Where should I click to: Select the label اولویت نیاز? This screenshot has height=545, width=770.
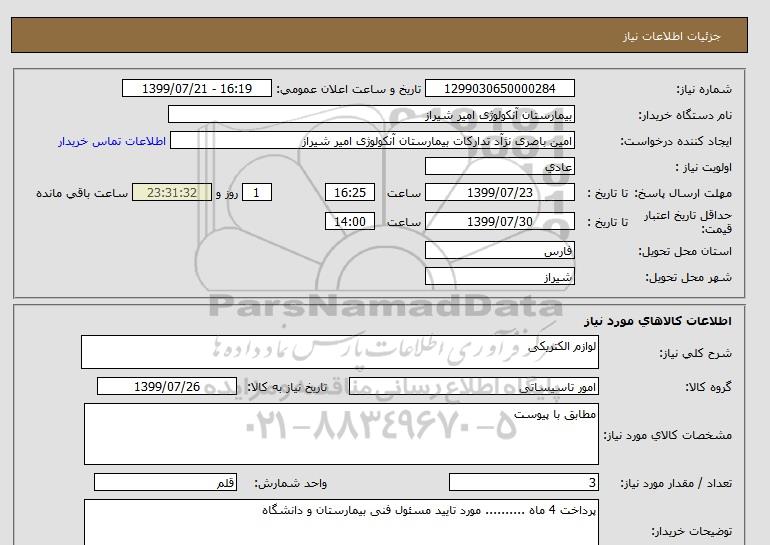tap(704, 167)
